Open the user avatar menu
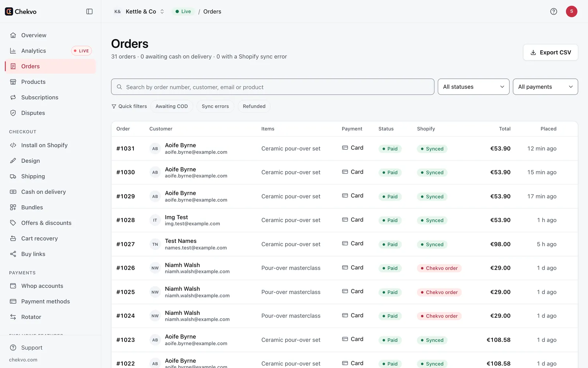 (x=571, y=11)
